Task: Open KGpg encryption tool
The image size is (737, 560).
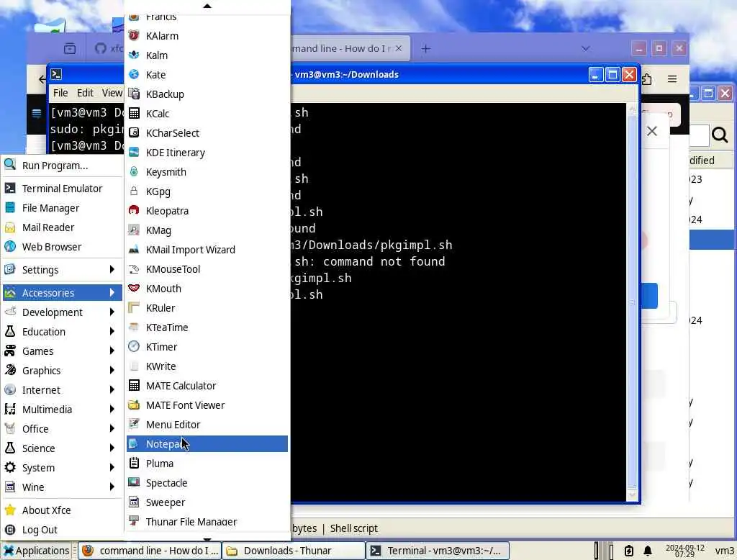Action: click(207, 191)
